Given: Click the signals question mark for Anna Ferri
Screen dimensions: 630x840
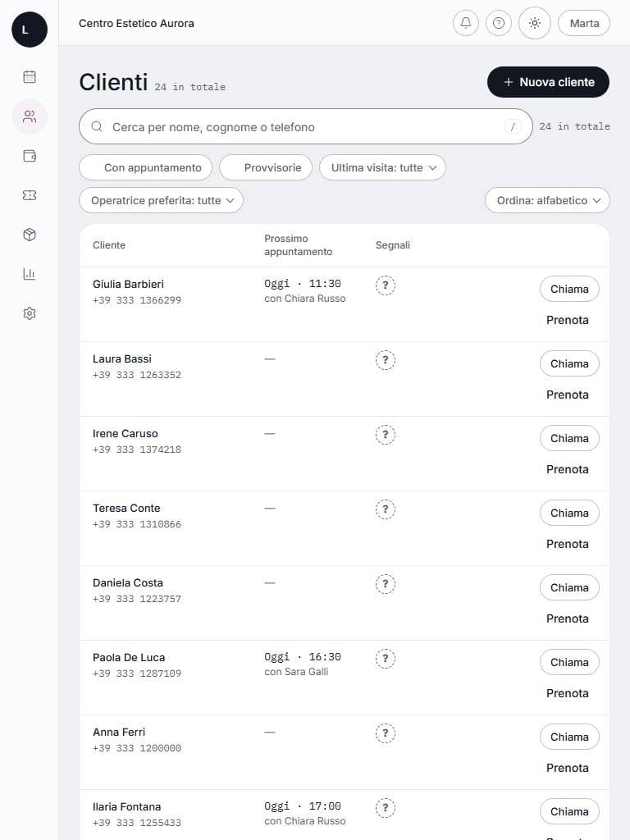Looking at the screenshot, I should (386, 733).
